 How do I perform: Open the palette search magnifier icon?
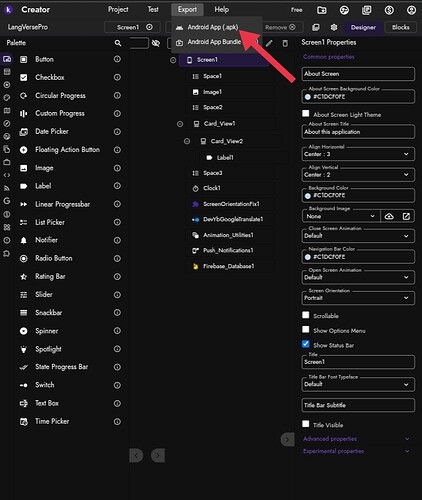[x=118, y=43]
